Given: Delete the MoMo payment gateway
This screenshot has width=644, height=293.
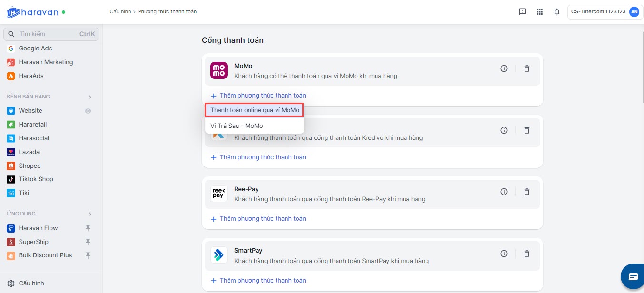Looking at the screenshot, I should [527, 68].
